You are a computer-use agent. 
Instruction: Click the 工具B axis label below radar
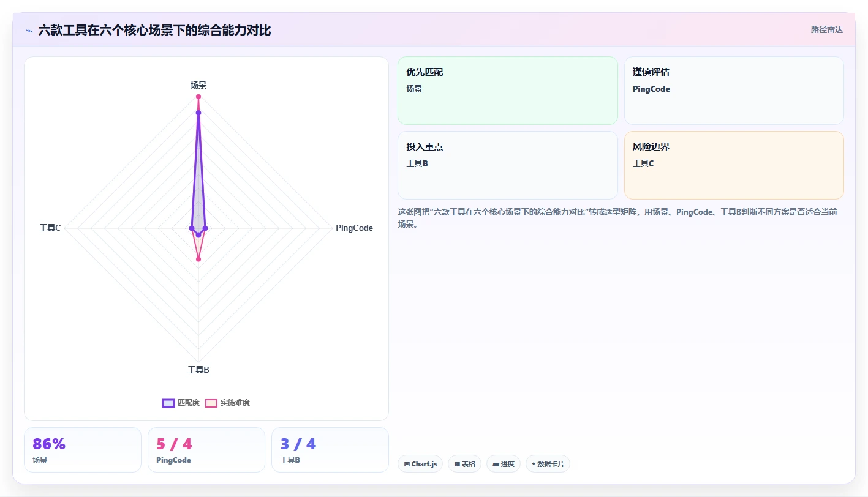(x=198, y=370)
